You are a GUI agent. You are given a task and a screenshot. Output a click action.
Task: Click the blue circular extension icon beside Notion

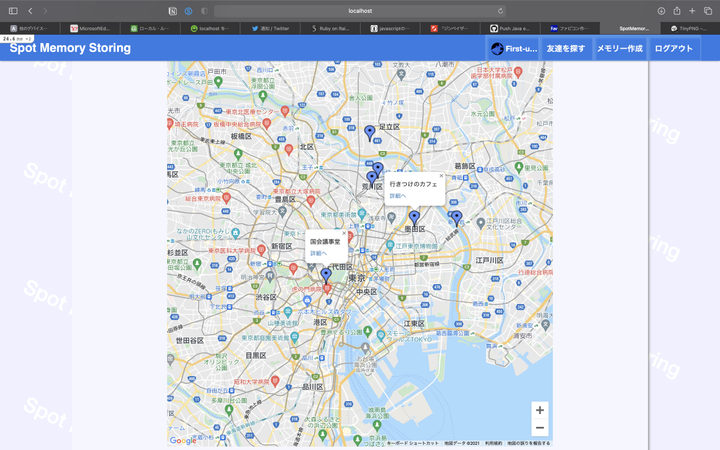[x=188, y=11]
